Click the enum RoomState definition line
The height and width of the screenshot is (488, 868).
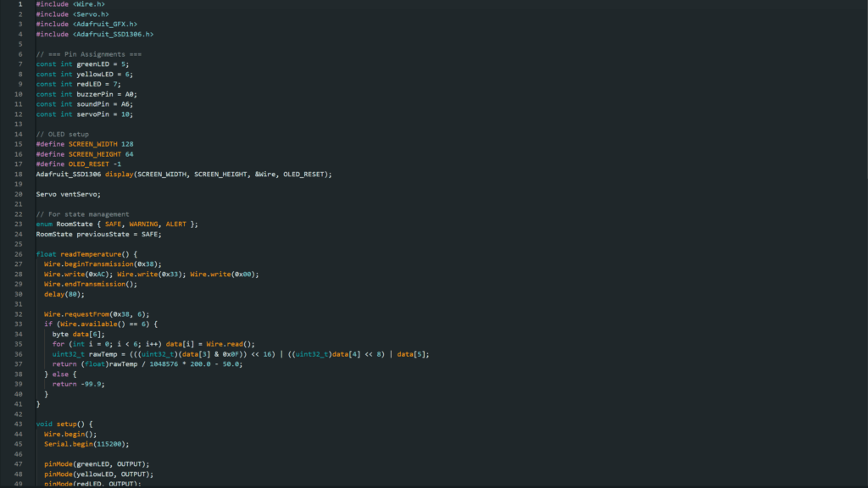point(117,224)
